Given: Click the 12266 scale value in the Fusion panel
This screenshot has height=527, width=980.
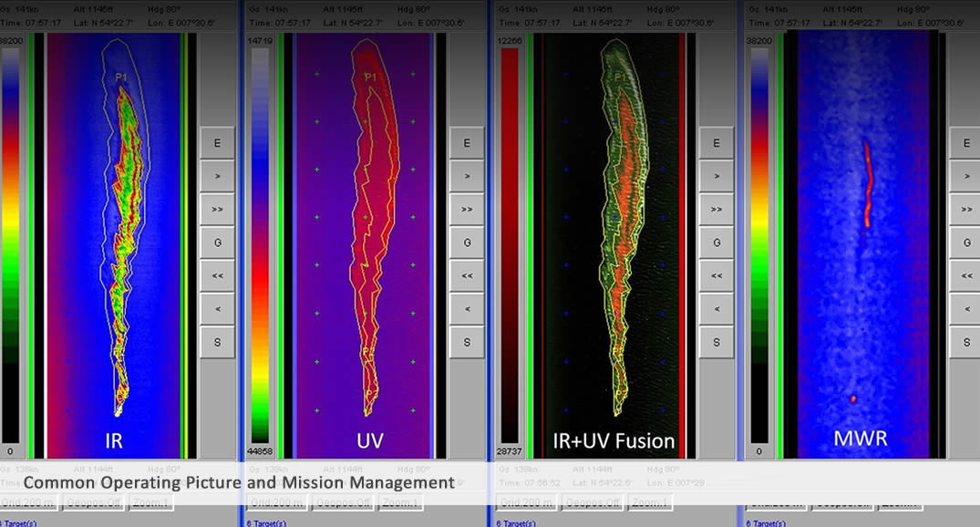Looking at the screenshot, I should pyautogui.click(x=510, y=41).
